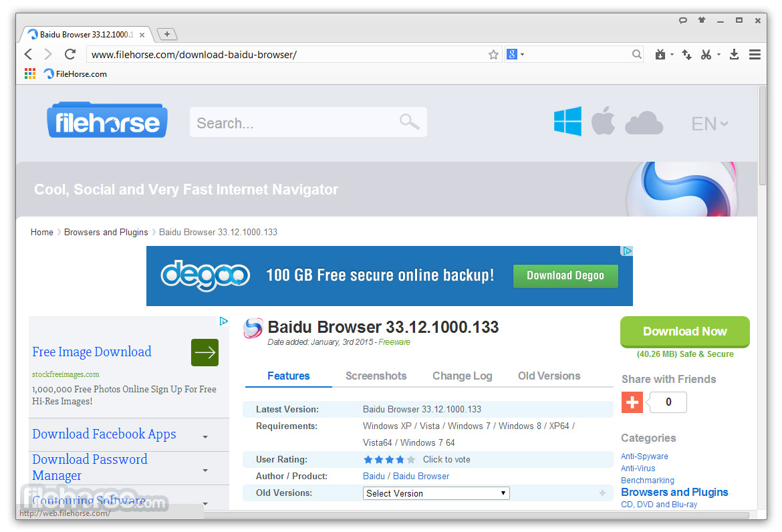Screen dimensions: 782x532
Task: Select the Windows platform icon
Action: pyautogui.click(x=567, y=122)
